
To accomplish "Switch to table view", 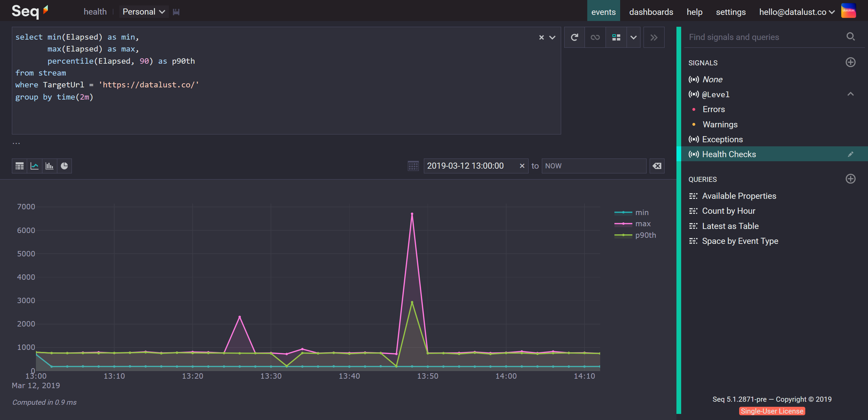I will pyautogui.click(x=19, y=166).
